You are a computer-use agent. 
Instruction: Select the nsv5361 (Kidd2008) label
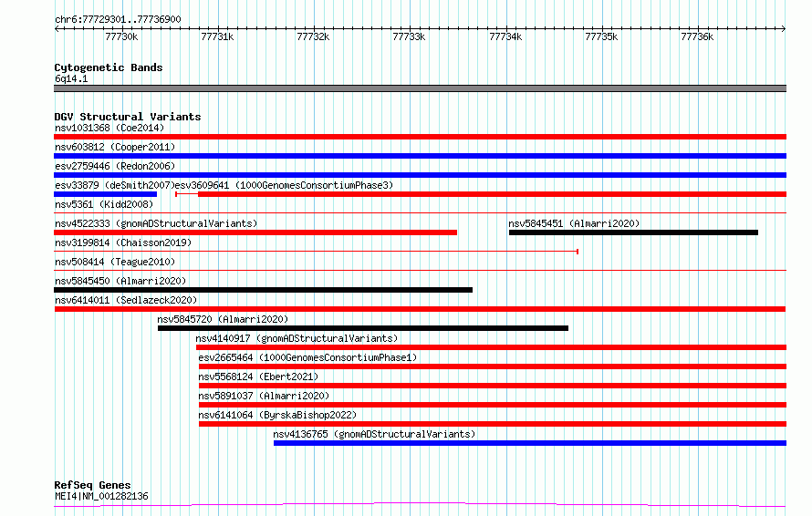click(104, 204)
